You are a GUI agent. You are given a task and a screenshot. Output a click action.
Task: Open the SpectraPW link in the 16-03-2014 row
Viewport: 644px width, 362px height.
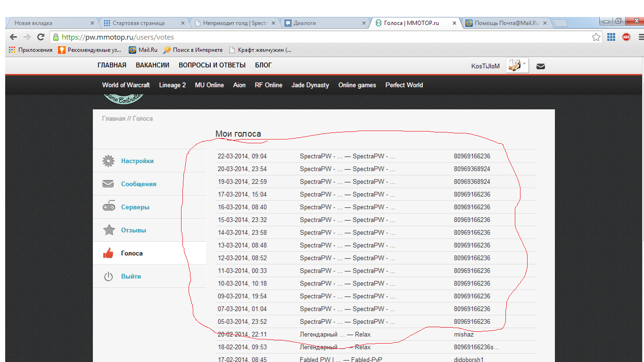347,207
